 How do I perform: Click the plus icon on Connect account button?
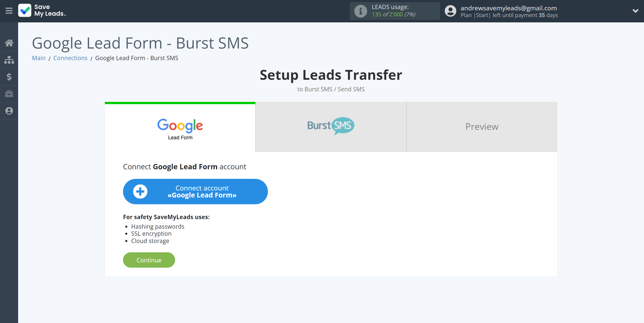point(140,192)
